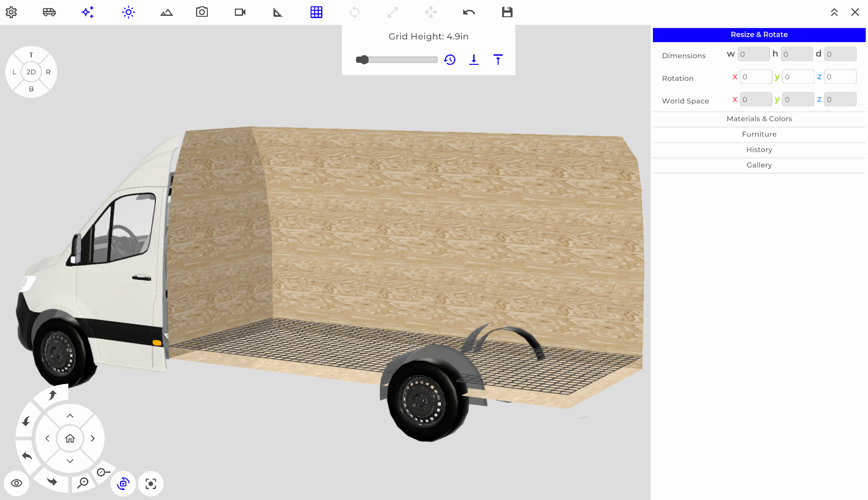
Task: Zoom in with magnifier plus icon
Action: click(83, 483)
